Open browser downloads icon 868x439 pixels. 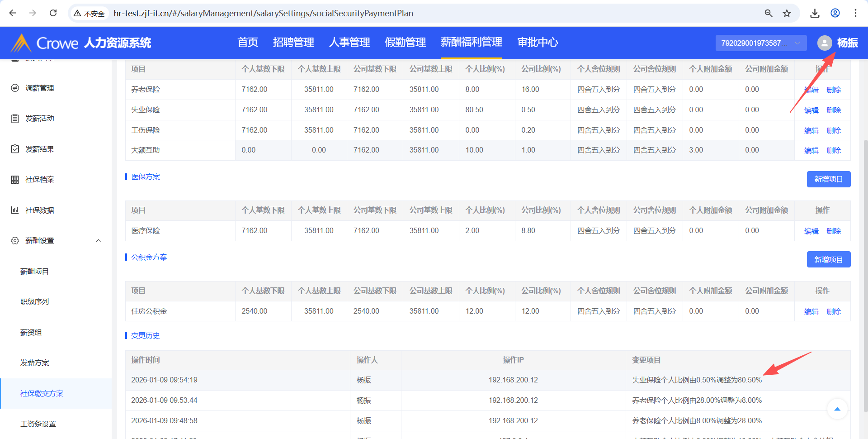pyautogui.click(x=815, y=13)
